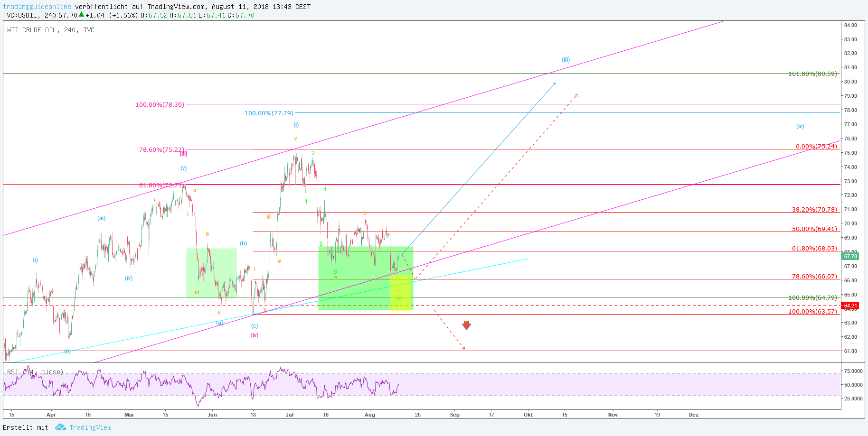Click the red 64.21 price tag
Screen dimensions: 868x436
click(850, 306)
